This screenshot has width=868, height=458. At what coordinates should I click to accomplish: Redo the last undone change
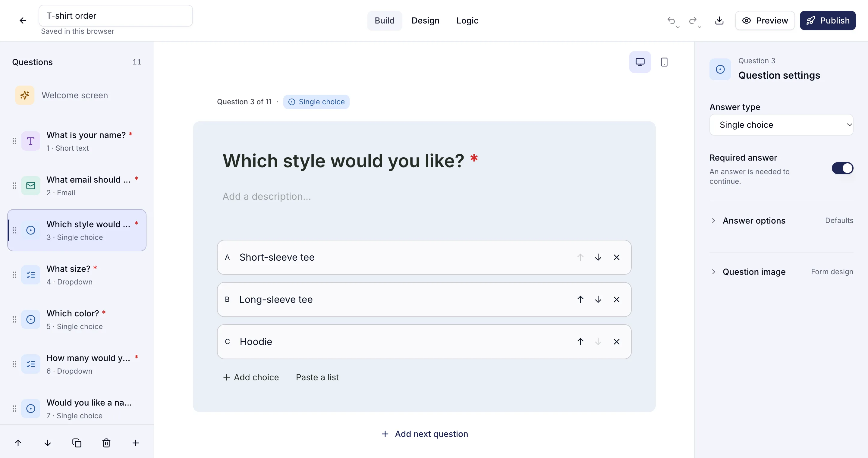pos(693,20)
